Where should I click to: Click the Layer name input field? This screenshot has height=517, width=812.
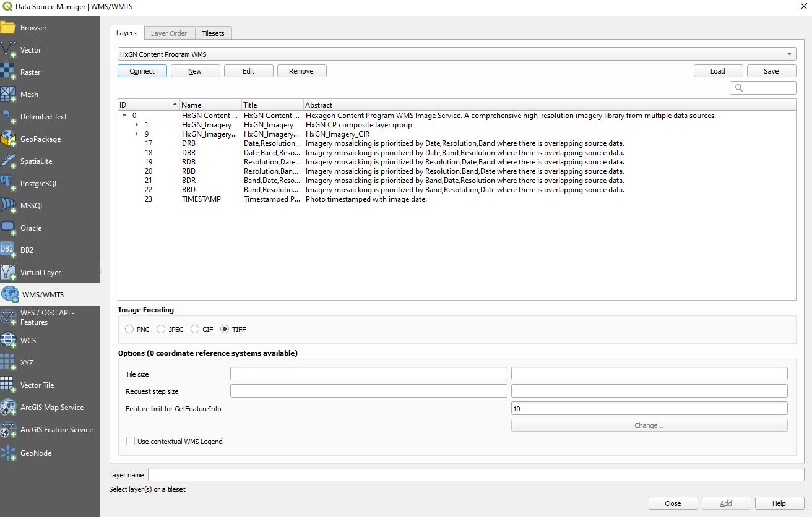point(475,475)
